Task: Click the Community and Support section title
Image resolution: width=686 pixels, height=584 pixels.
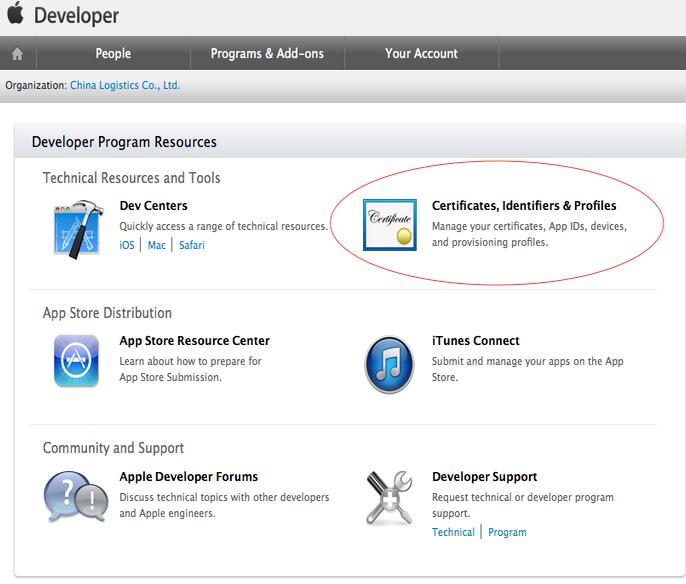Action: (x=113, y=448)
